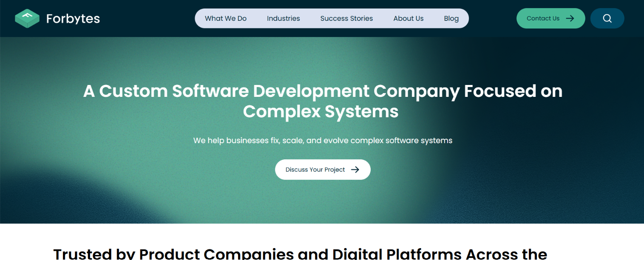Screen dimensions: 644x260
Task: Click the 'Trusted by Product Companies' heading
Action: [300, 254]
